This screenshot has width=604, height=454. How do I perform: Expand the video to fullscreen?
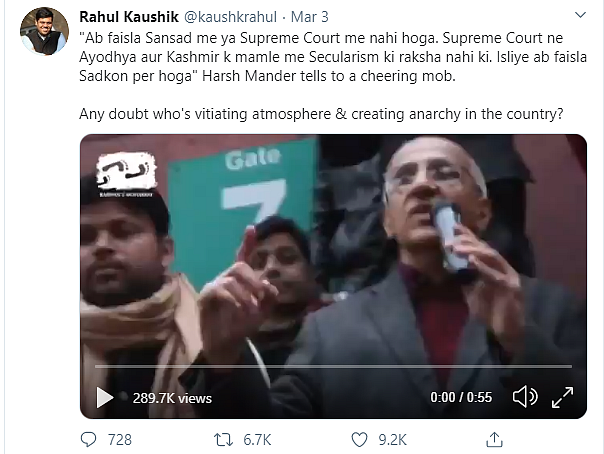click(x=562, y=397)
